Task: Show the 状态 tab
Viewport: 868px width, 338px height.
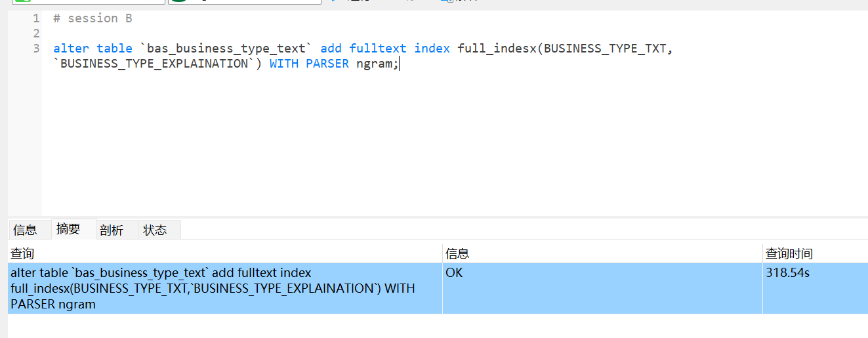Action: pos(155,230)
